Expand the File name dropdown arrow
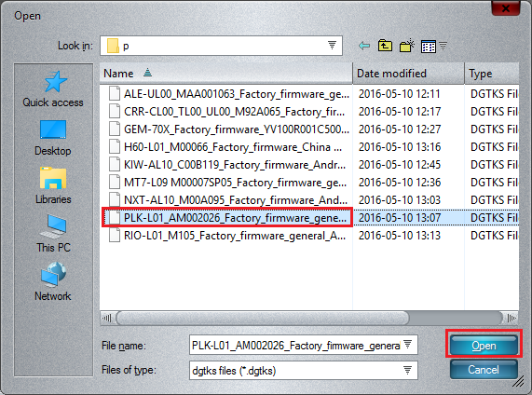Viewport: 532px width, 395px height. coord(407,345)
